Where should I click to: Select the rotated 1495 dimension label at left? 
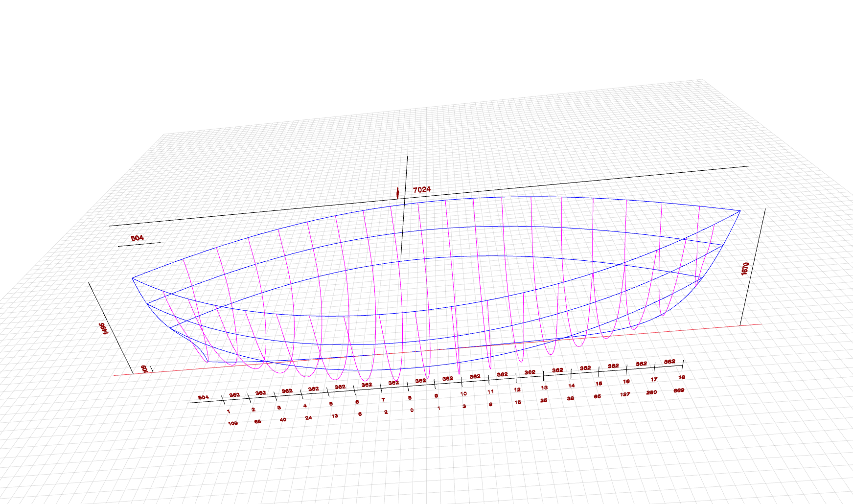point(104,328)
